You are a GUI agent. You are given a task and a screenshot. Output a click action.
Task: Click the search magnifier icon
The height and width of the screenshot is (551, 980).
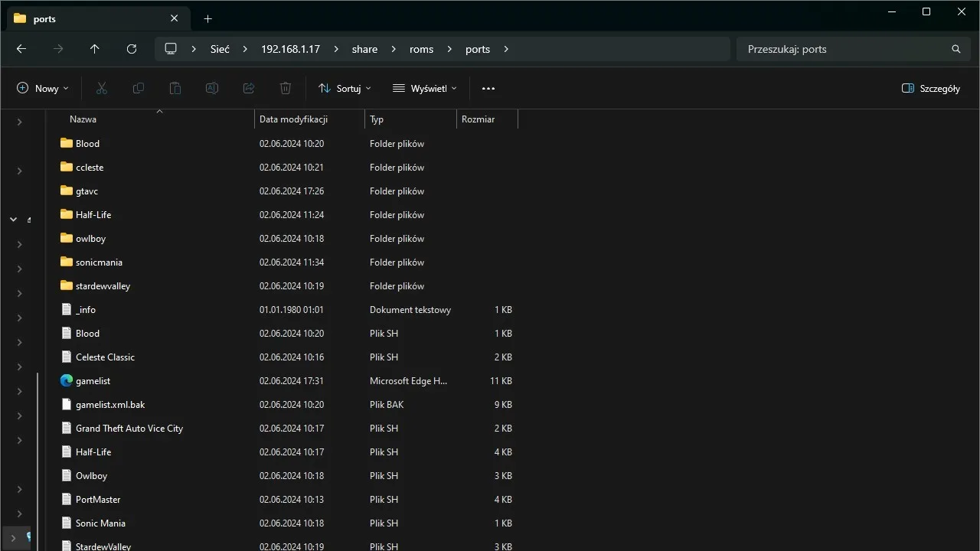click(956, 49)
